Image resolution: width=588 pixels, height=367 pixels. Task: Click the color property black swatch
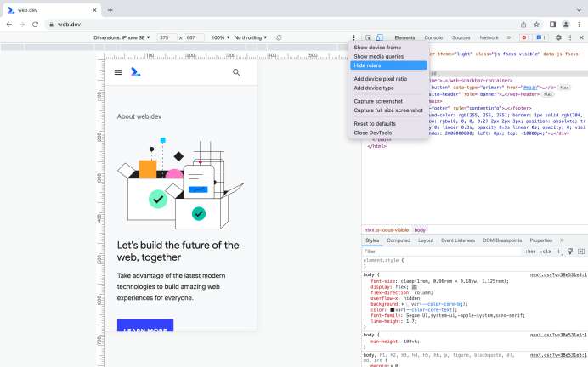click(x=393, y=309)
